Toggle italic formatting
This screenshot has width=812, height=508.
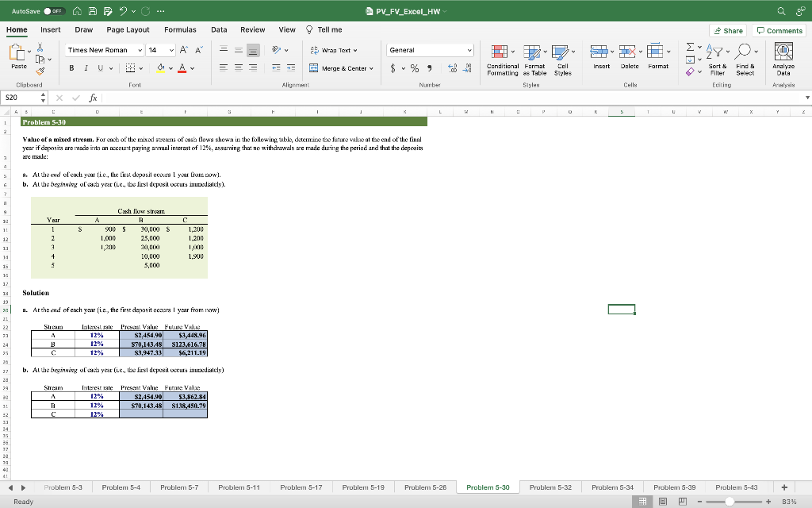click(86, 67)
